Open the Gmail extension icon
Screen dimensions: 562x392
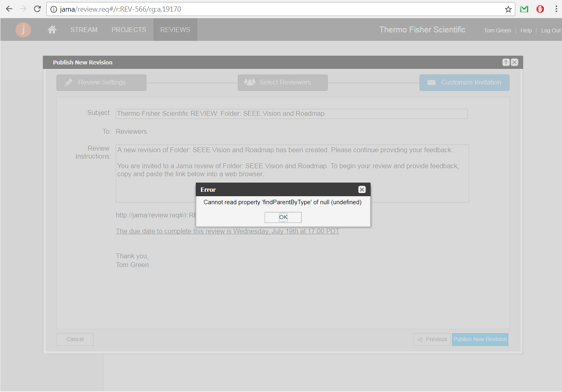coord(524,9)
